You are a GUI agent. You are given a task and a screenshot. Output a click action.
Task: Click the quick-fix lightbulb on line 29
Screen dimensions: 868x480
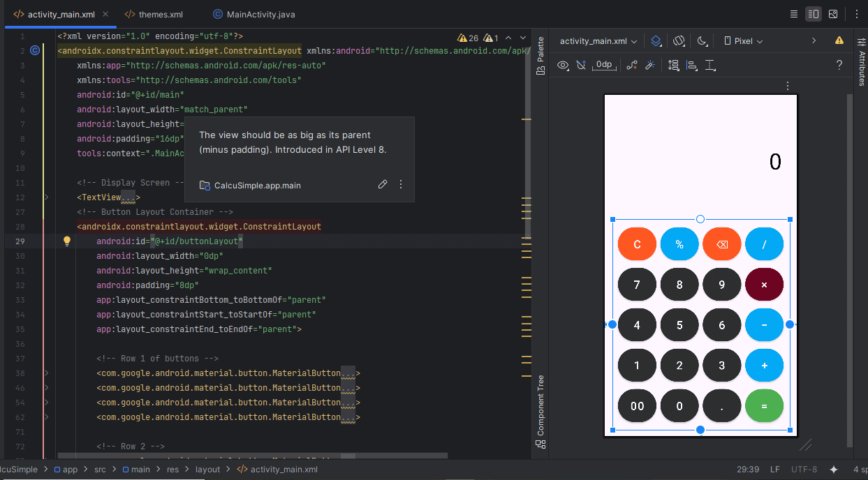[66, 241]
